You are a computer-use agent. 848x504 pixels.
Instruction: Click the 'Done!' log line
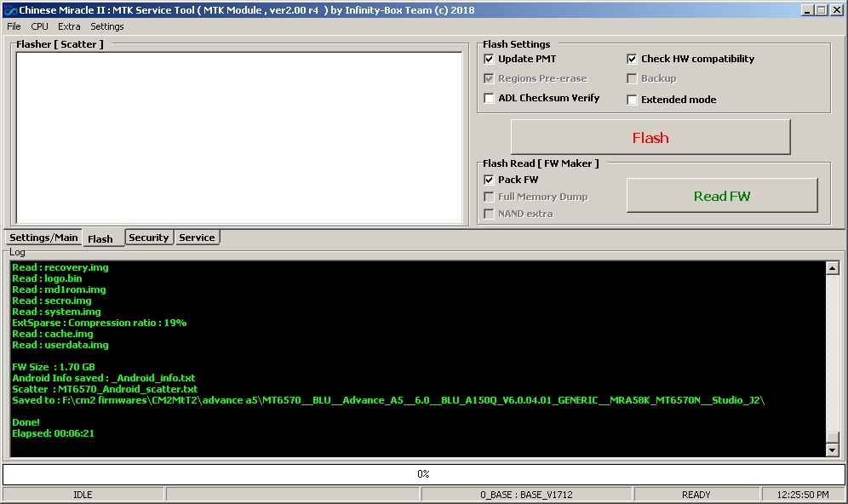[x=26, y=422]
